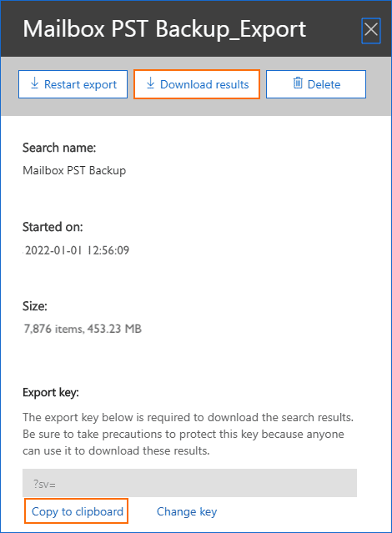
Task: Click the Export key: heading
Action: point(51,393)
